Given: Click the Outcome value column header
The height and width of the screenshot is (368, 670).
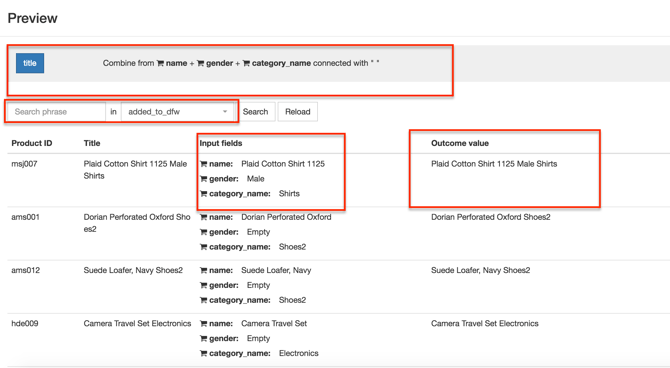Looking at the screenshot, I should tap(460, 143).
